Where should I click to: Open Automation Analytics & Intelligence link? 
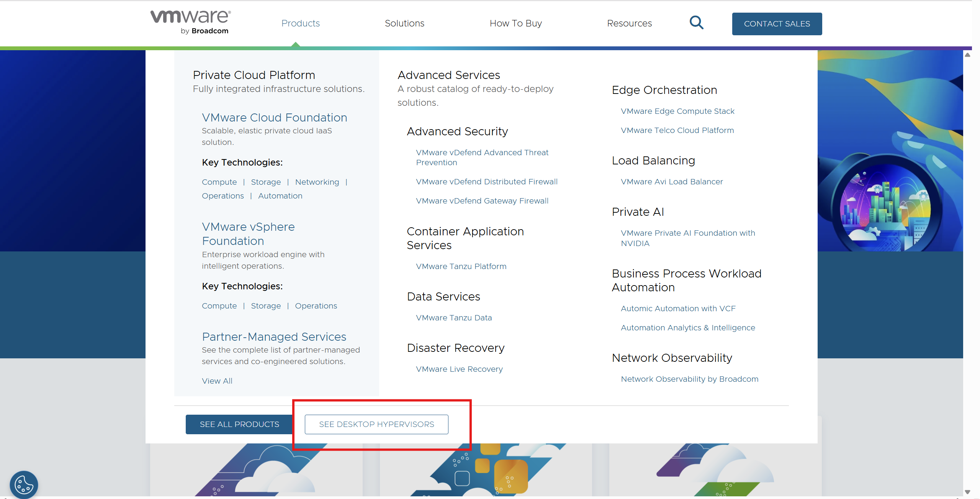(688, 328)
